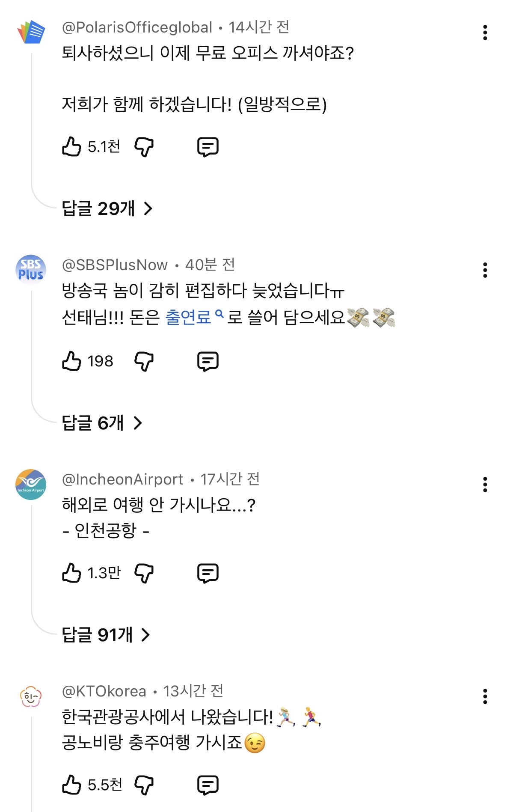Viewport: 516px width, 812px height.
Task: Dislike the KTOkorea comment
Action: (x=144, y=785)
